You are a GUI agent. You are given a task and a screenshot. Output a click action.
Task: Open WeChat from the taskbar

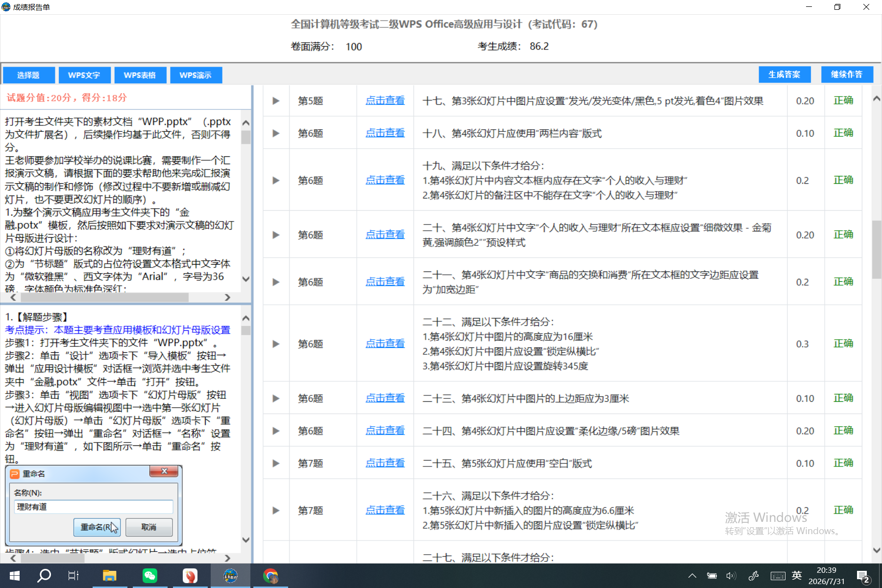tap(149, 576)
